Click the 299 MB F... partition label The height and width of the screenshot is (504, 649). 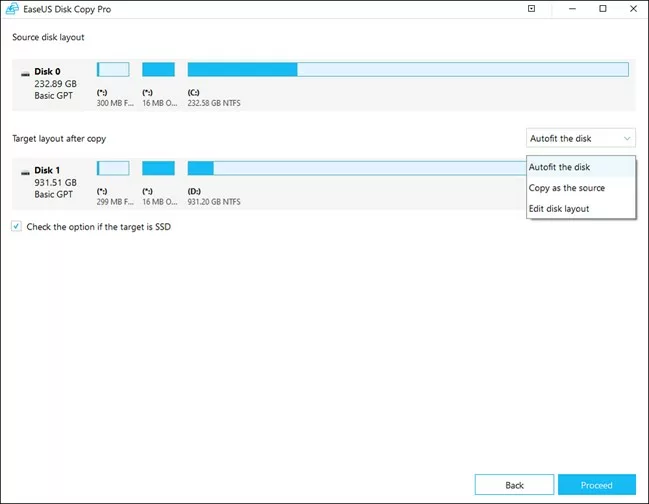coord(115,202)
